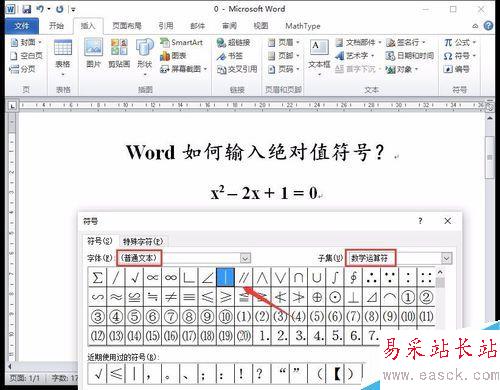500x390 pixels.
Task: Switch to the MathType tab
Action: 303,26
